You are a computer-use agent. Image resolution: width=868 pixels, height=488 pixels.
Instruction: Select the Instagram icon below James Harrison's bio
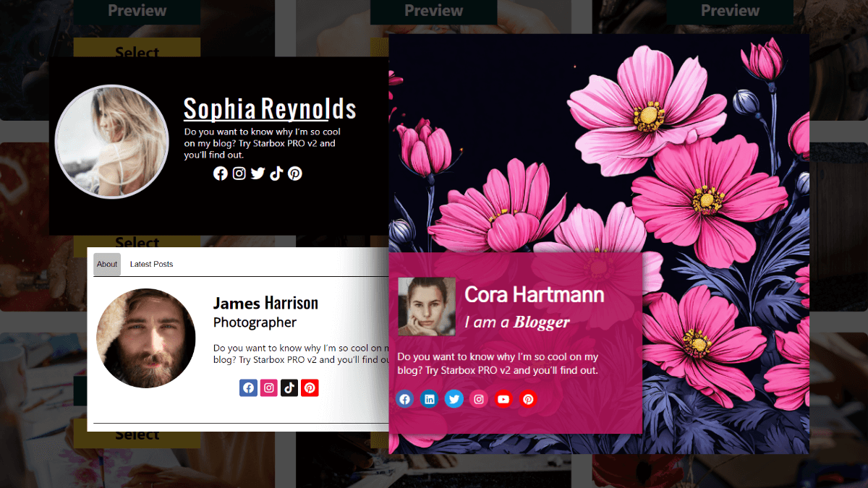point(268,388)
